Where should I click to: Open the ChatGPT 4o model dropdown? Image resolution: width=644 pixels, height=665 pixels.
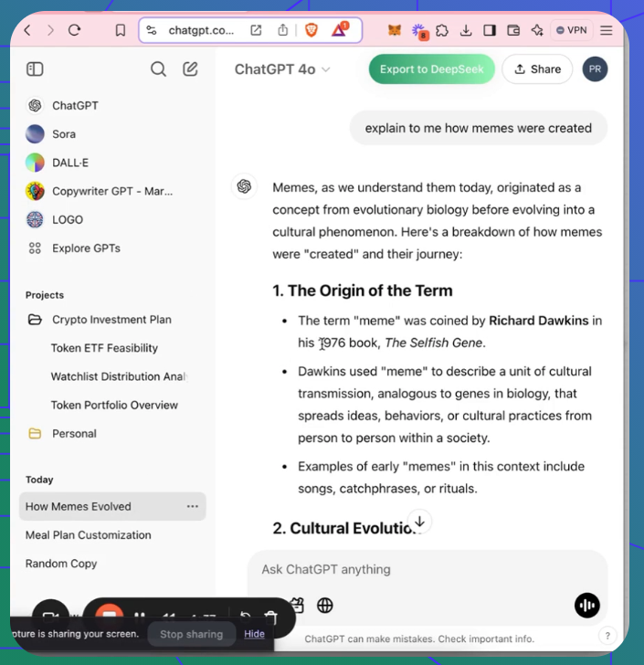click(282, 69)
